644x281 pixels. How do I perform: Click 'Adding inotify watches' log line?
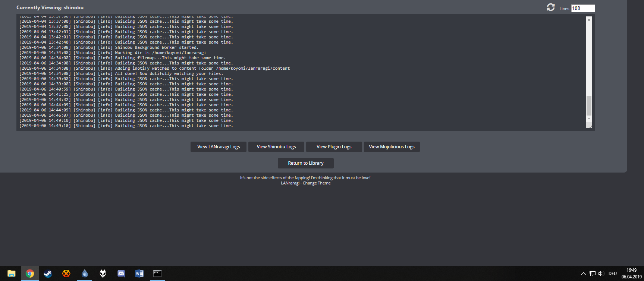click(154, 68)
